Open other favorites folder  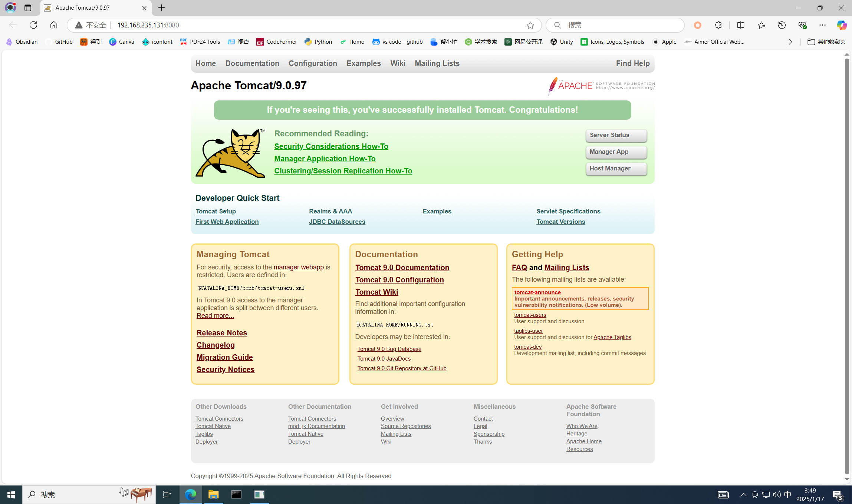tap(827, 42)
